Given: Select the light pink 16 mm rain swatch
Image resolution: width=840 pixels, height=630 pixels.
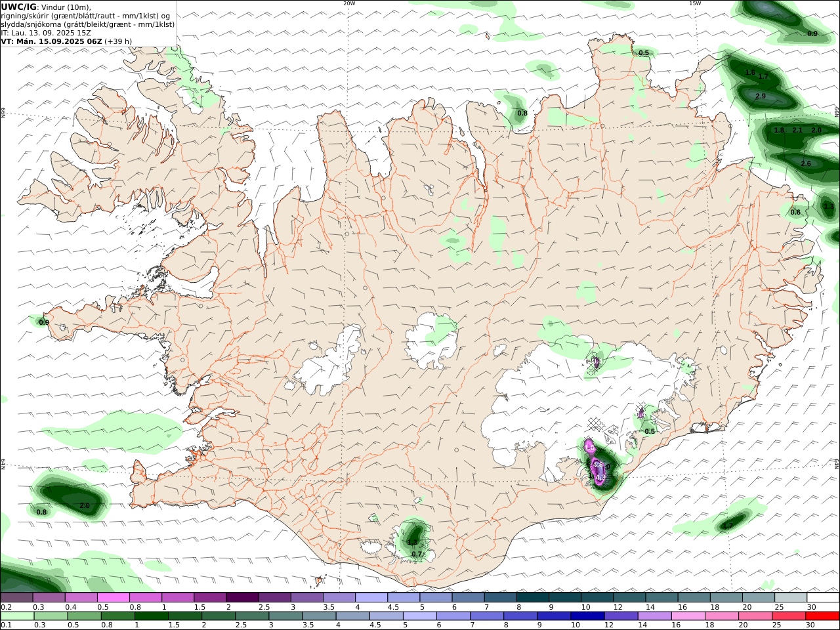Looking at the screenshot, I should click(688, 616).
